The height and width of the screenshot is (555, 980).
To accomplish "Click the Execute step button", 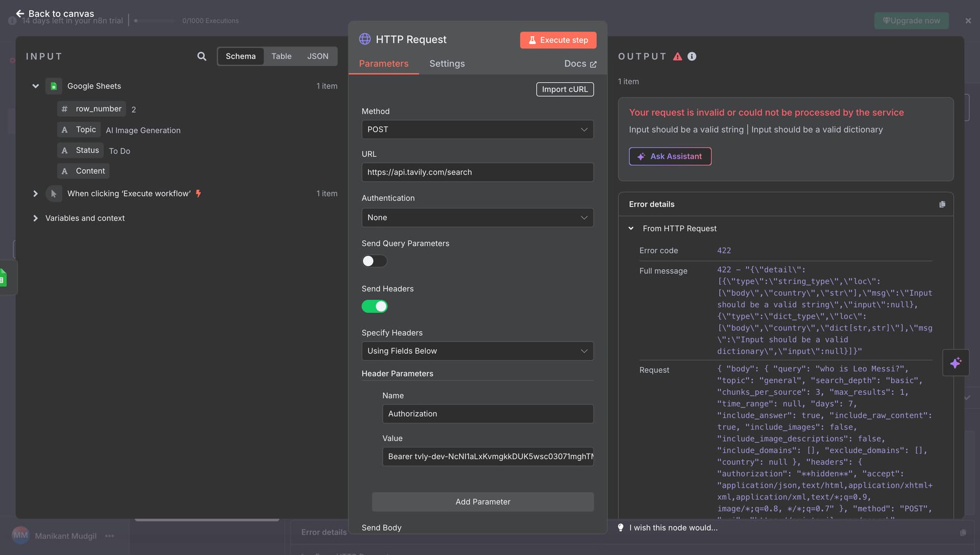I will point(558,40).
